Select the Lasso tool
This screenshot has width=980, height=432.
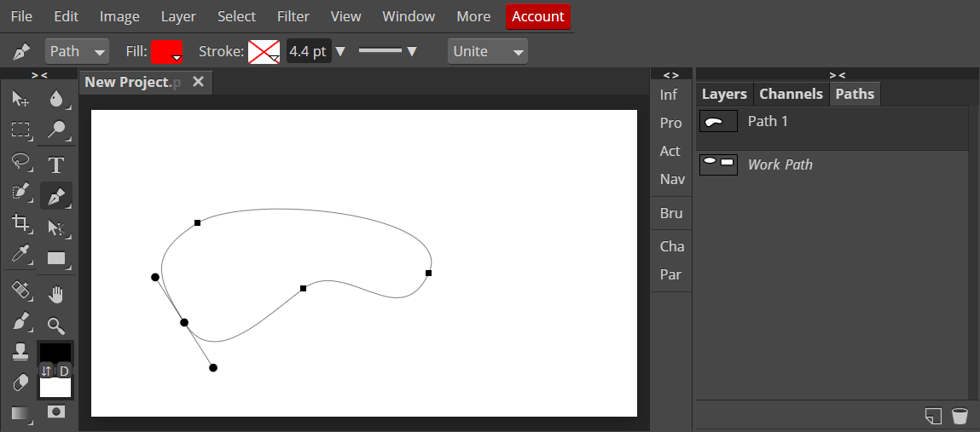(x=20, y=162)
